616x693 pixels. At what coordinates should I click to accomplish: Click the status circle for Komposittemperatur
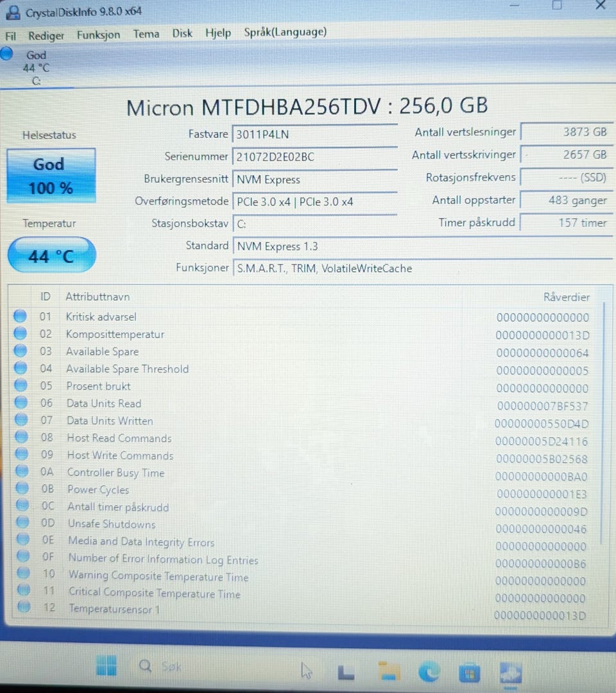pos(20,333)
